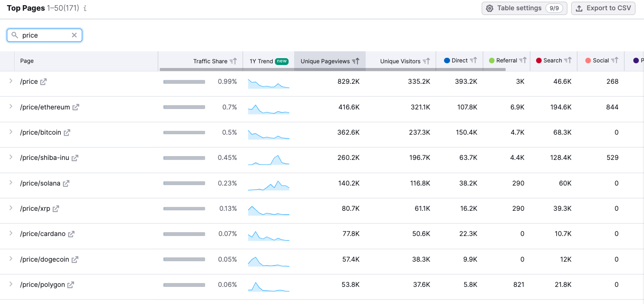644x304 pixels.
Task: Select 829.2K unique pageviews value
Action: (x=349, y=82)
